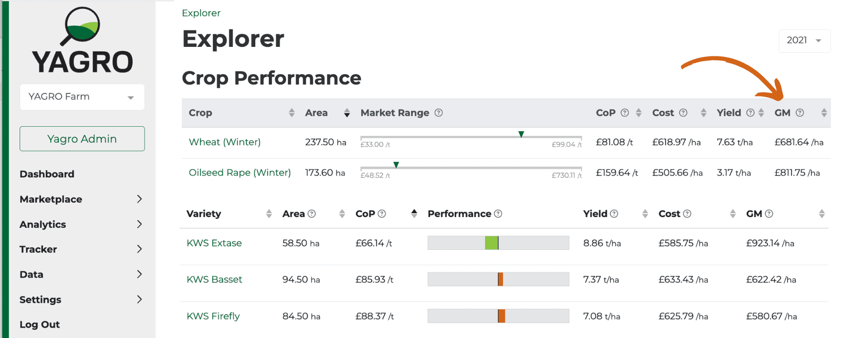Image resolution: width=868 pixels, height=338 pixels.
Task: Show CoP help tooltip in crop table
Action: (x=624, y=113)
